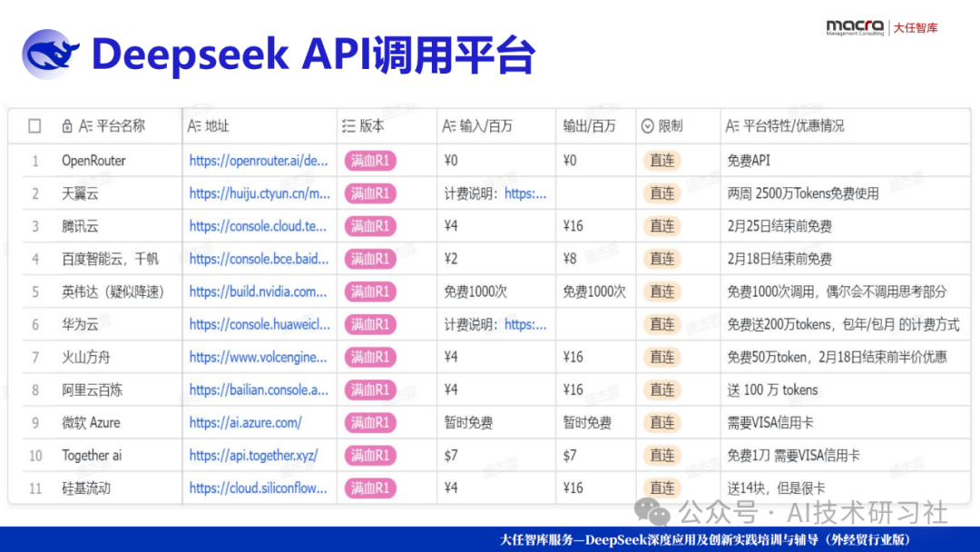Click the text-type icon before 平台特性/优惠情况
The image size is (980, 552).
click(732, 126)
